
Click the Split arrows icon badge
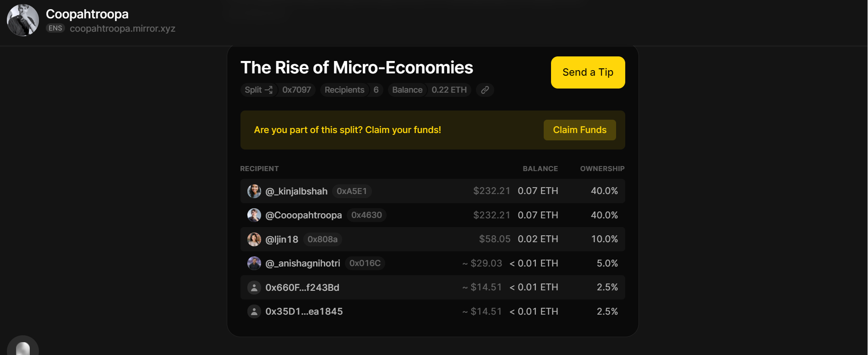[259, 90]
